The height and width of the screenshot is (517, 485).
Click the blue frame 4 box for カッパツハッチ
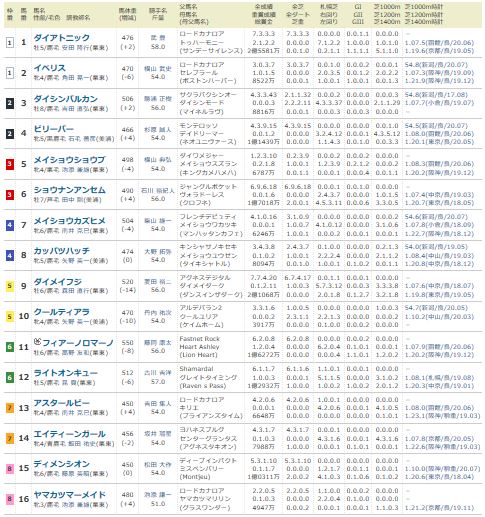[10, 255]
